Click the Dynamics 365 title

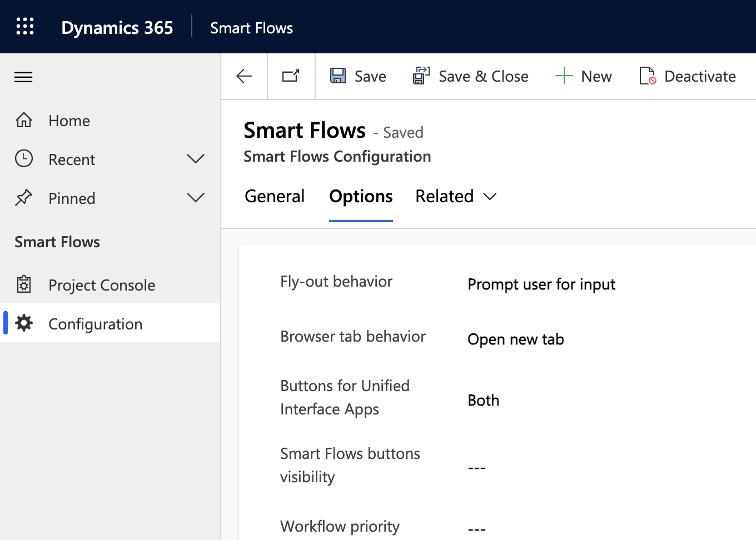(117, 28)
